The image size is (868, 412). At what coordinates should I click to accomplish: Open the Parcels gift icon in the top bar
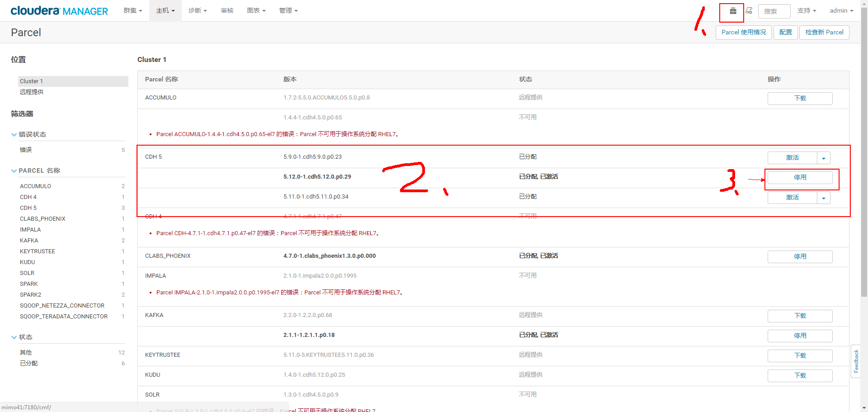click(731, 12)
